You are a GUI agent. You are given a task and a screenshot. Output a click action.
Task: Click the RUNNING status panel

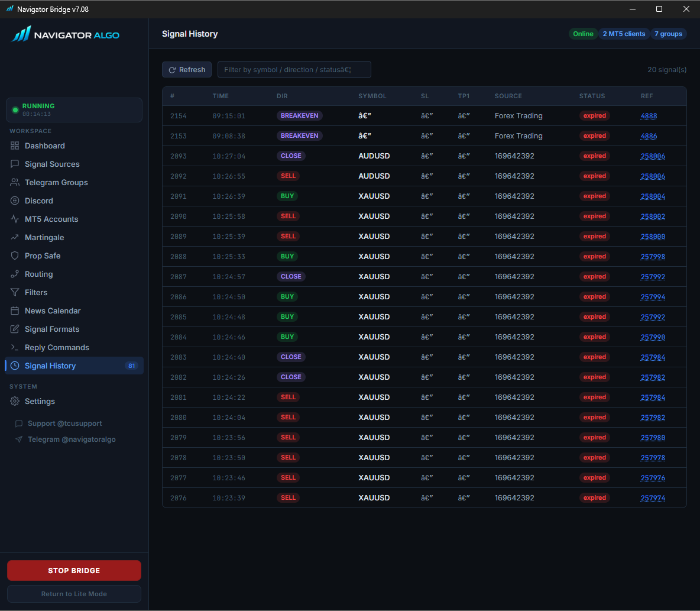[x=74, y=110]
